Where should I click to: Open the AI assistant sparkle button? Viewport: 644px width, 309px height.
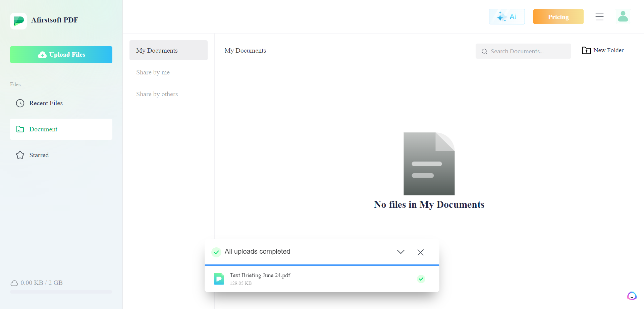click(506, 17)
